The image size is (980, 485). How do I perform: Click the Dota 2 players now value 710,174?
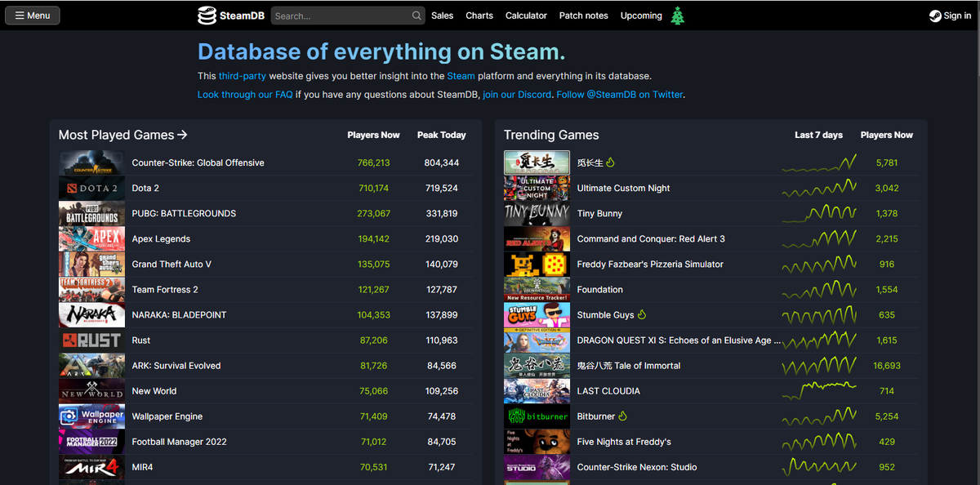click(373, 188)
